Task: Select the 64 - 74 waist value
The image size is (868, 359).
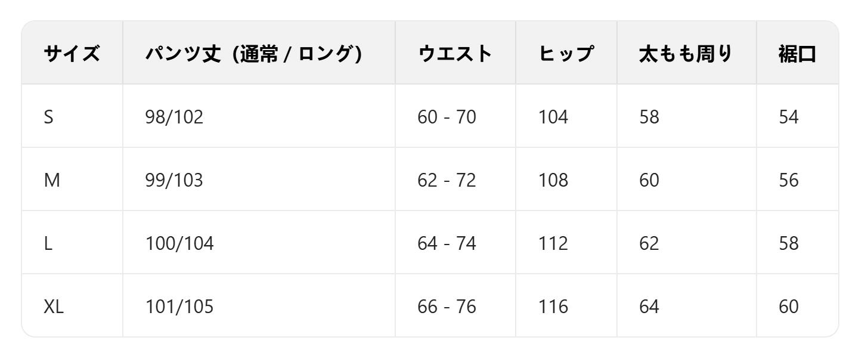Action: click(446, 243)
